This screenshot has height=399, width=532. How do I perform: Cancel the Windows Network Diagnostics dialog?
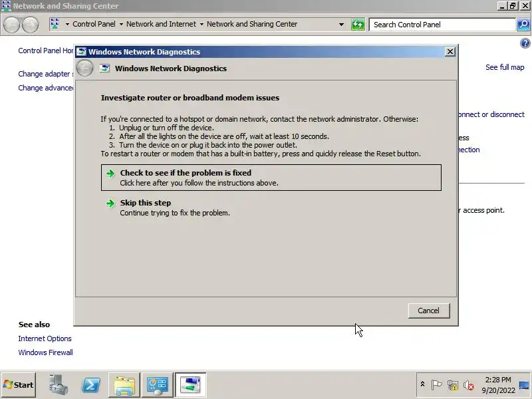pyautogui.click(x=429, y=311)
